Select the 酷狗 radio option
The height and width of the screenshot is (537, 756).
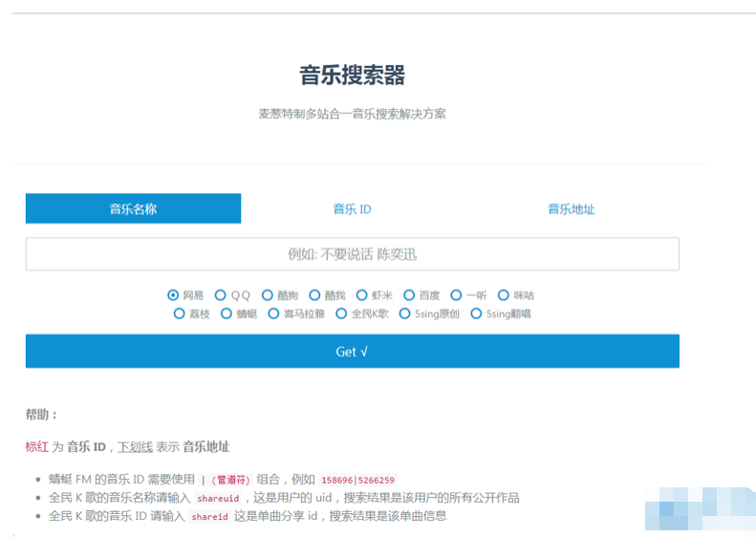coord(268,295)
